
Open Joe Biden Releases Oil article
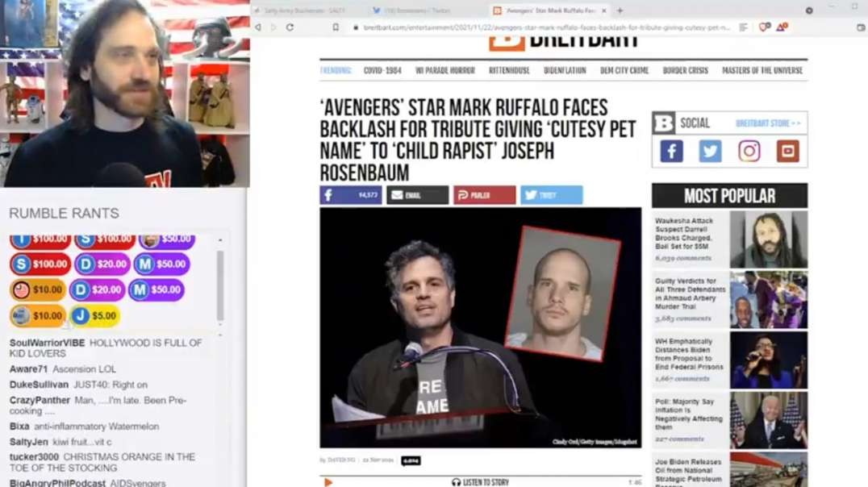tap(688, 472)
